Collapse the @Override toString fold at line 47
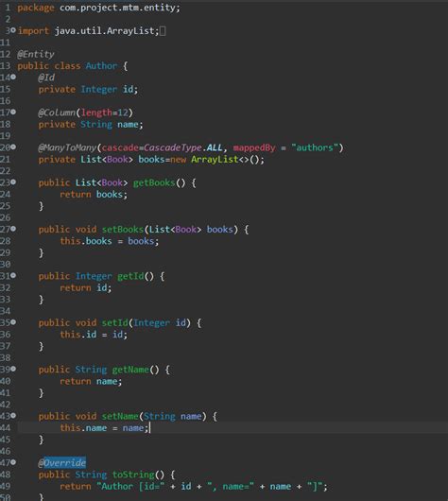The width and height of the screenshot is (448, 501). tap(13, 462)
